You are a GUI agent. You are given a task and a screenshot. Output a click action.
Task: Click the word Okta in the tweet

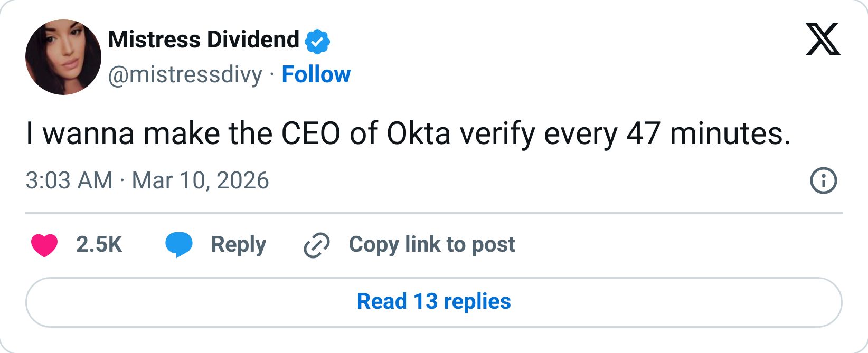pyautogui.click(x=418, y=133)
